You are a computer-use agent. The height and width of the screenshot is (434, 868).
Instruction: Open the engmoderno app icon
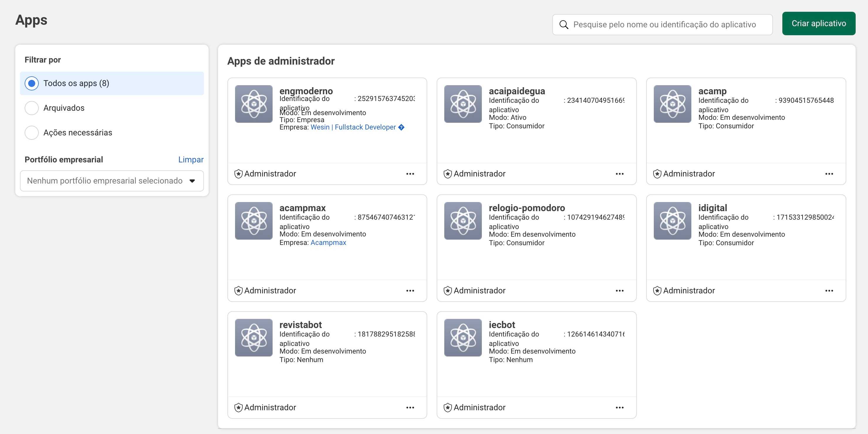tap(254, 104)
